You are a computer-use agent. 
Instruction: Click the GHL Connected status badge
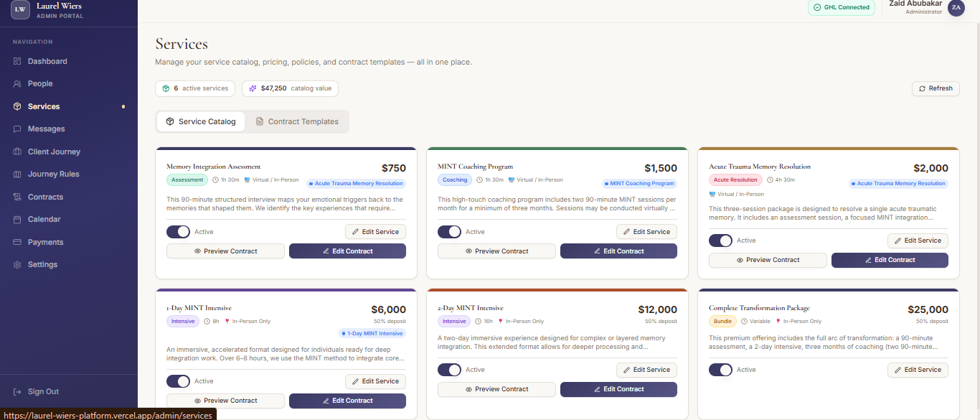pyautogui.click(x=841, y=7)
